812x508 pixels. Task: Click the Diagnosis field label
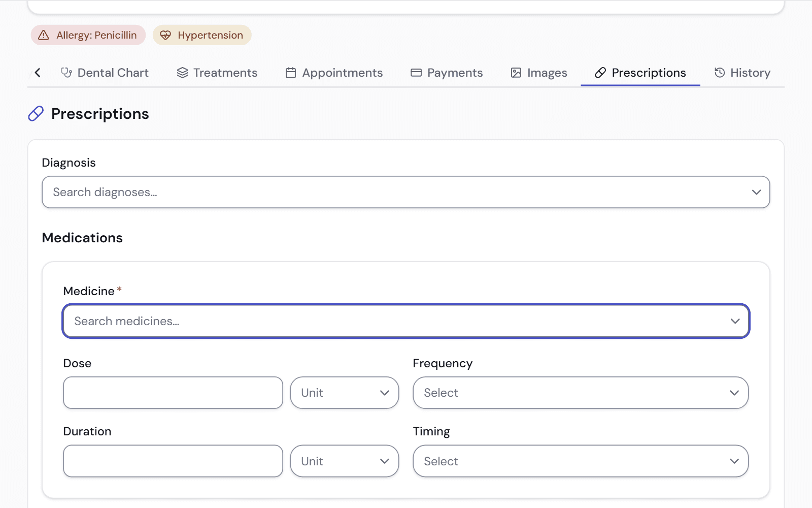pyautogui.click(x=69, y=163)
